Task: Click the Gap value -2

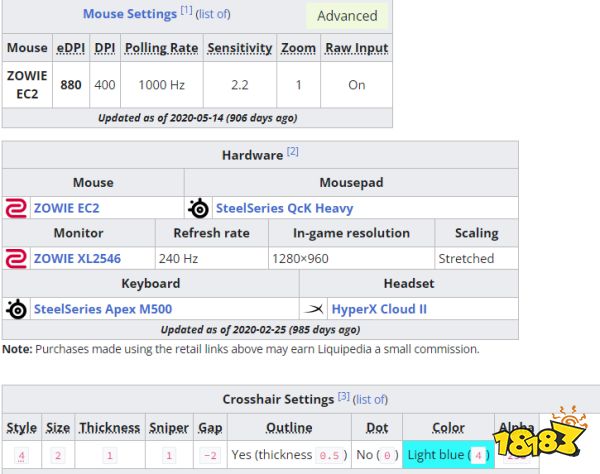Action: point(210,455)
